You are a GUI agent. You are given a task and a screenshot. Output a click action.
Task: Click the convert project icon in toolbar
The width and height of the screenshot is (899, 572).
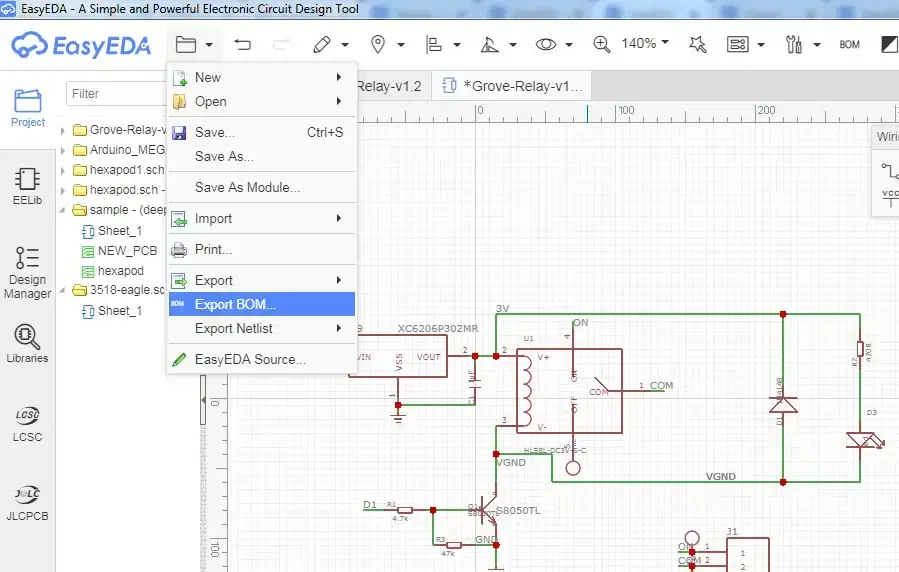coord(737,45)
